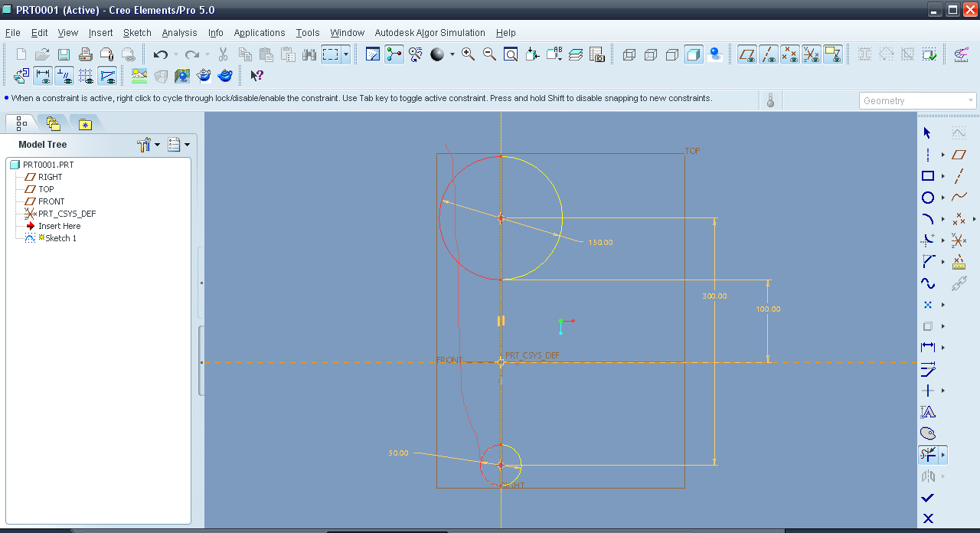
Task: Pick the arc sketch tool
Action: coord(928,219)
